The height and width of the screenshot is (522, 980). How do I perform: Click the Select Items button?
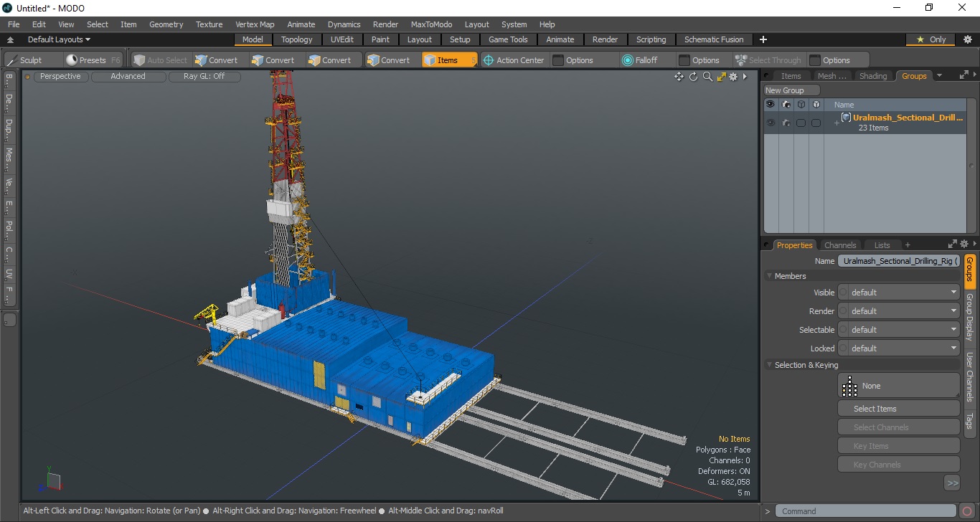point(898,409)
